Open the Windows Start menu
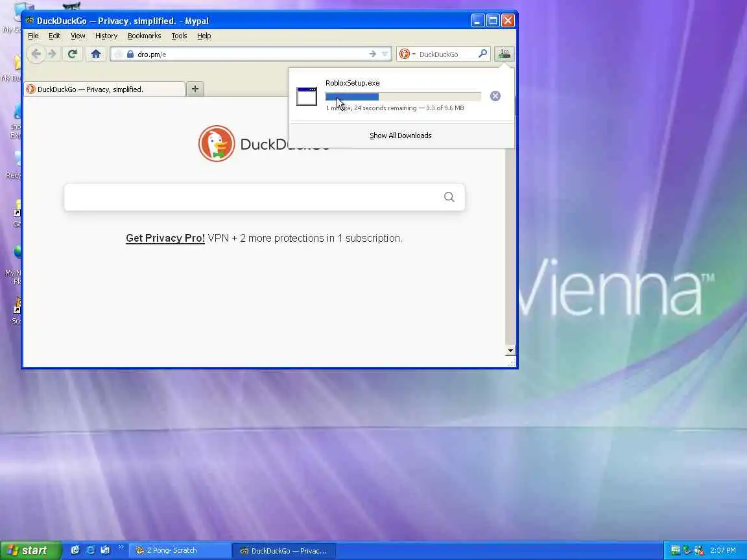 pyautogui.click(x=30, y=550)
